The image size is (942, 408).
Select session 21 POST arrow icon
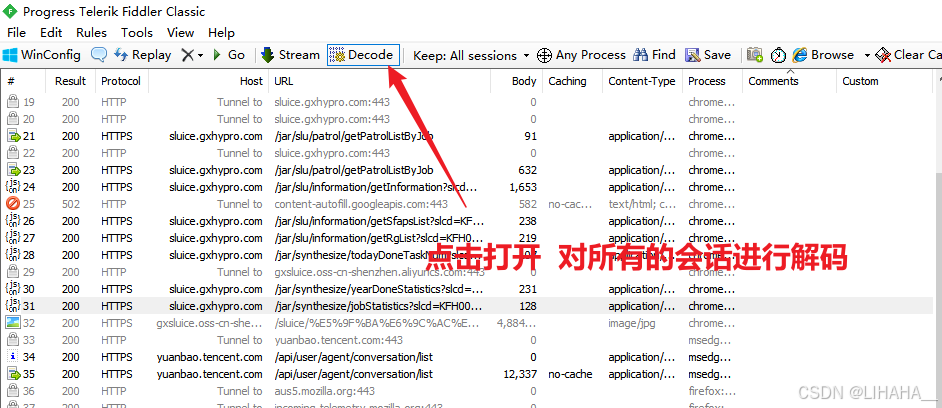[x=13, y=136]
